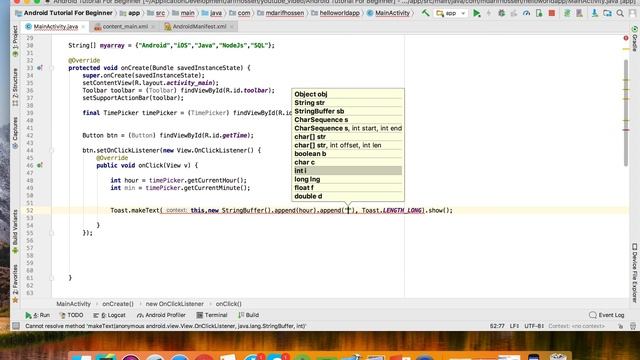Select highlighted 'int i' parameter overload
Screen dimensions: 640x360
(348, 171)
